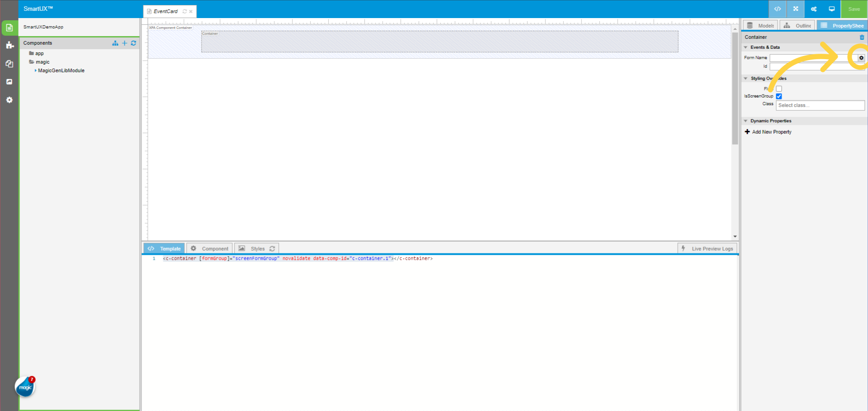Collapse the Styling Overrides section
Viewport: 868px width, 411px height.
coord(746,79)
